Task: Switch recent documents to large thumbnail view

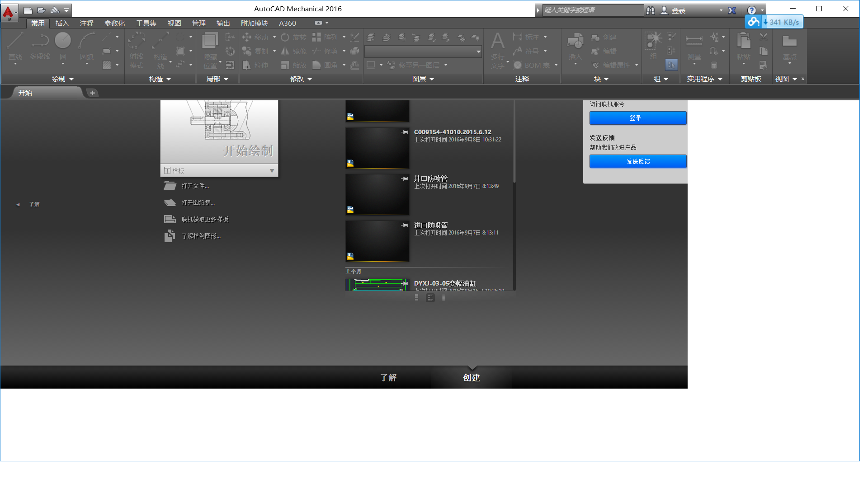Action: [x=416, y=297]
